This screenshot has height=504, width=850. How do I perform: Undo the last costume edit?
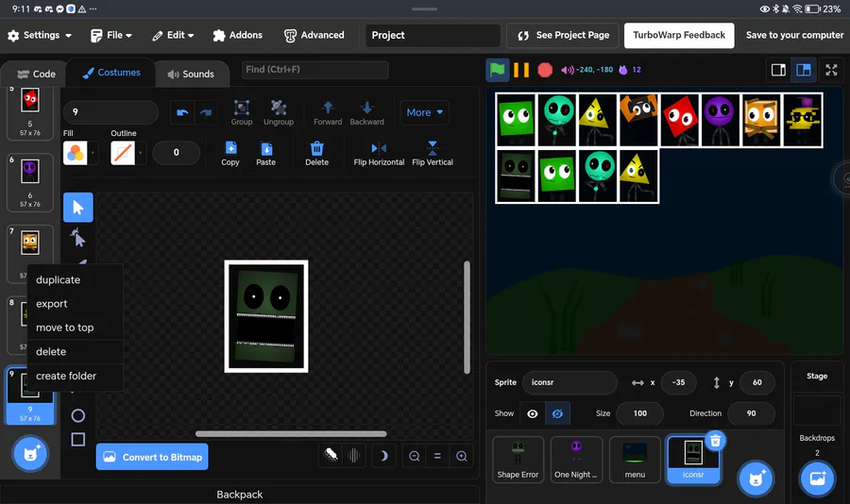(182, 112)
